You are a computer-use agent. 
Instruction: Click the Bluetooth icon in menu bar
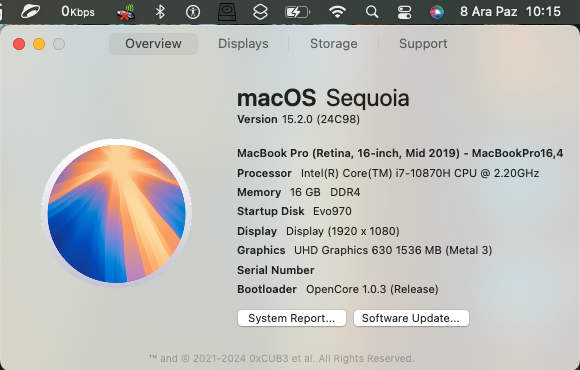[160, 12]
